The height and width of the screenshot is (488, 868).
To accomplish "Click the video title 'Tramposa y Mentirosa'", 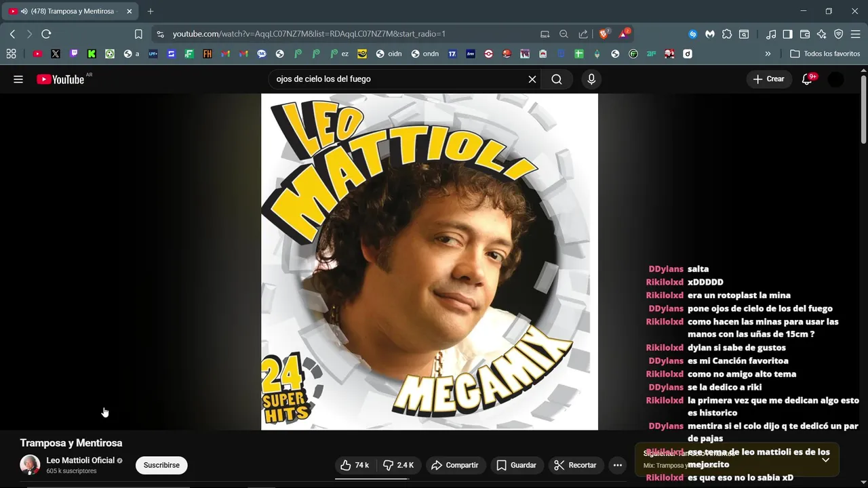I will [71, 443].
